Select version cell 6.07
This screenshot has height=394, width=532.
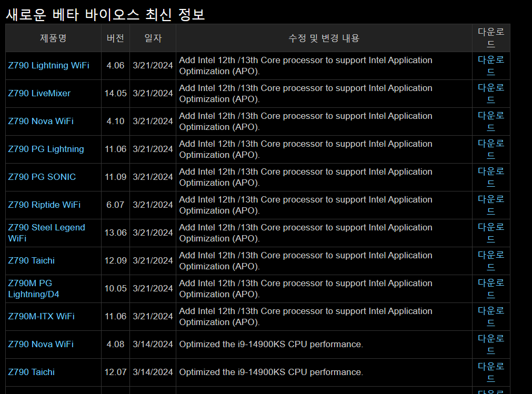click(115, 205)
